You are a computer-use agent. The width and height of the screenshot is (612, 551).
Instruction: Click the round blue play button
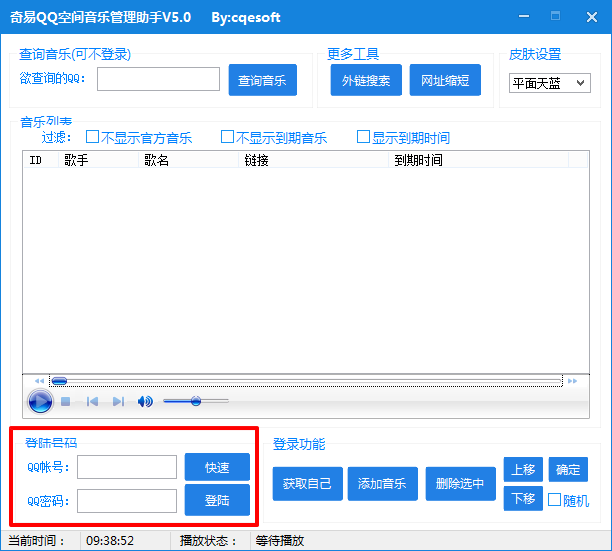pos(40,401)
